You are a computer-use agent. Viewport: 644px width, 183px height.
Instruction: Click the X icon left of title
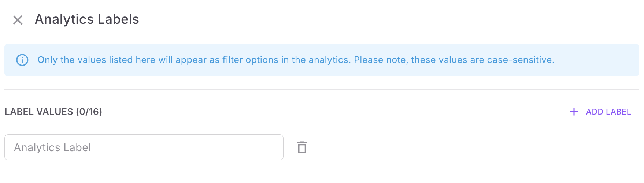(18, 20)
